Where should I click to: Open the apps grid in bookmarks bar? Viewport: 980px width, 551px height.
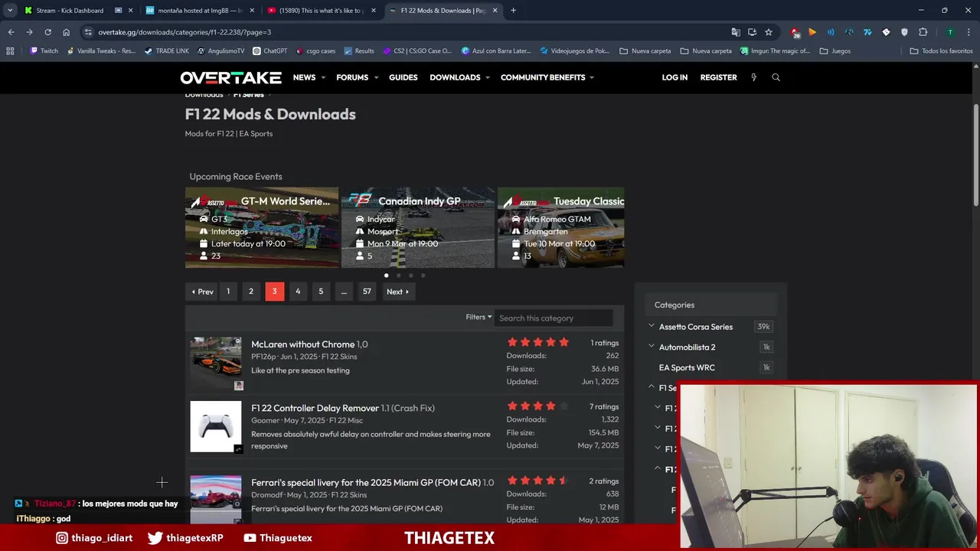pos(10,51)
